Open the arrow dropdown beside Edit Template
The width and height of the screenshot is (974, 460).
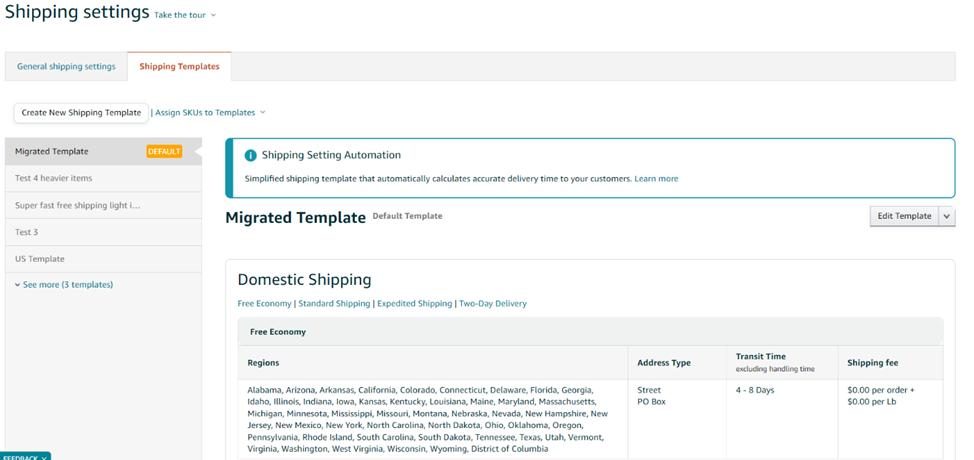(947, 216)
